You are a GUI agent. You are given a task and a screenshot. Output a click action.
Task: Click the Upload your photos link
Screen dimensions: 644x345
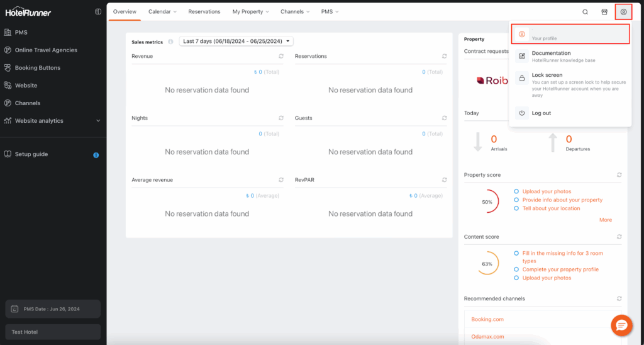pyautogui.click(x=547, y=191)
